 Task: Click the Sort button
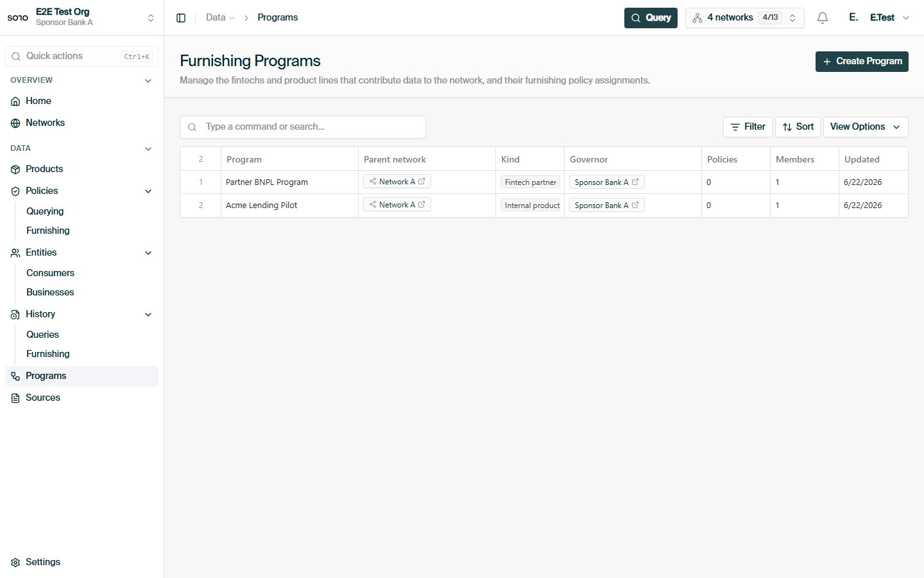point(798,127)
